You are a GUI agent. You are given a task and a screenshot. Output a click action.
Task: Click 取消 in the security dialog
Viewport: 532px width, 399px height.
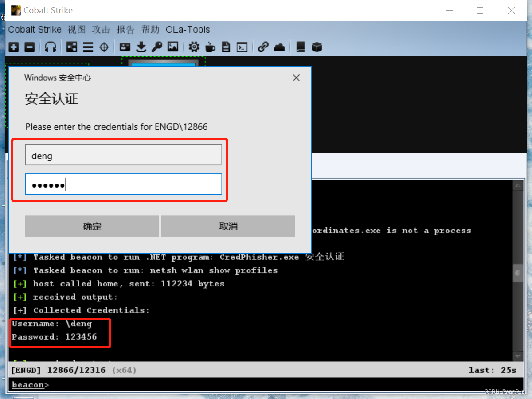pyautogui.click(x=228, y=226)
